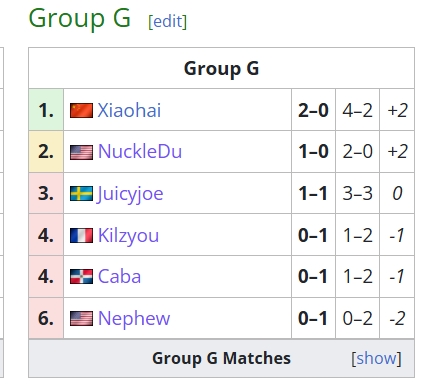439x386 pixels.
Task: Click the Group G table header cell
Action: pos(221,68)
